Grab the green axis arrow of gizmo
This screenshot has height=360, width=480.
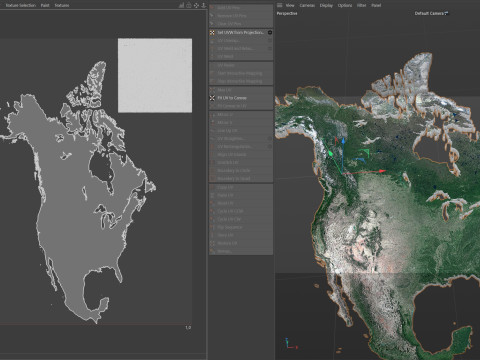click(x=331, y=153)
